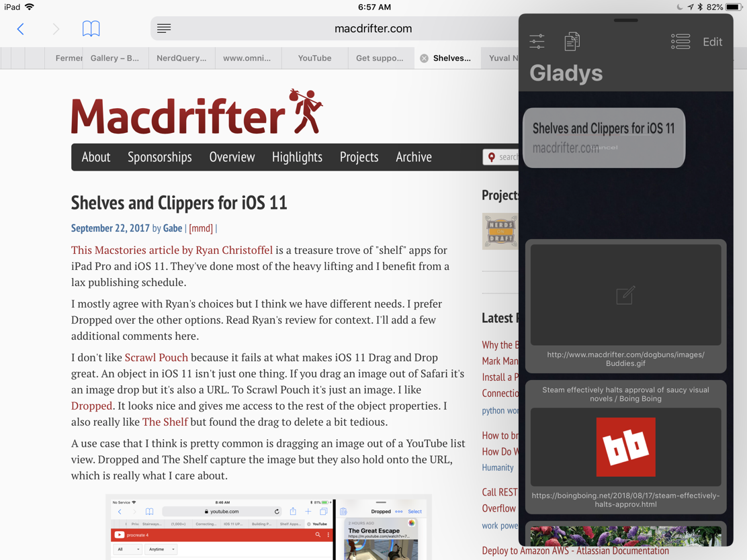This screenshot has width=747, height=560.
Task: Tap Edit in the Gladys panel
Action: [x=712, y=42]
